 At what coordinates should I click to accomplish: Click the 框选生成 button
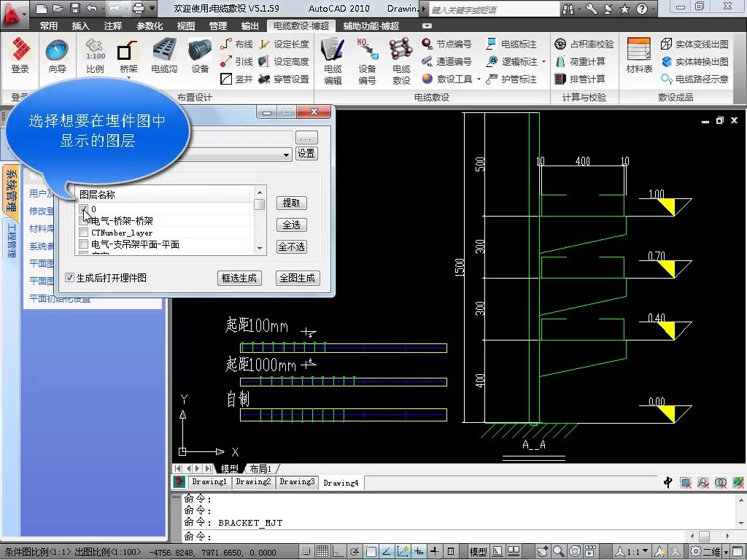click(239, 278)
